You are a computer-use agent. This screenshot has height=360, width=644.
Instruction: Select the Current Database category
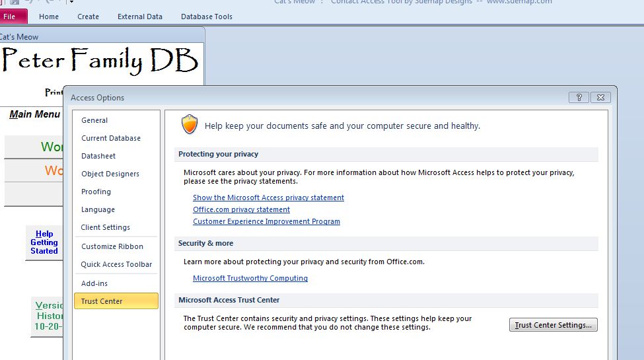point(116,138)
